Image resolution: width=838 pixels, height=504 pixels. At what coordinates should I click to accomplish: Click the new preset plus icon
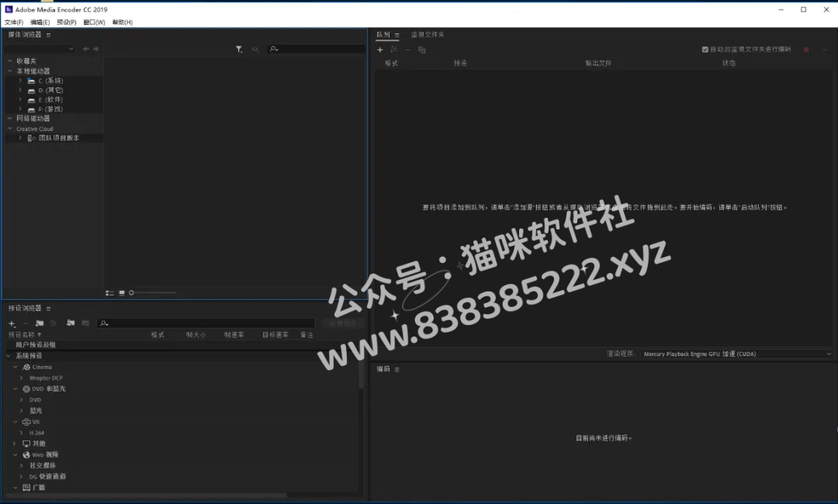[x=12, y=323]
